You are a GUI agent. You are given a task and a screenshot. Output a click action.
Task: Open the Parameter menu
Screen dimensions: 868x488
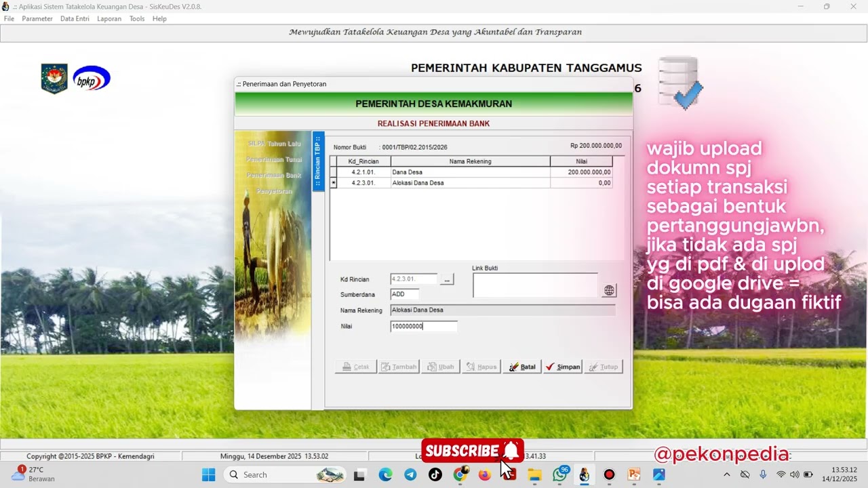pyautogui.click(x=37, y=19)
